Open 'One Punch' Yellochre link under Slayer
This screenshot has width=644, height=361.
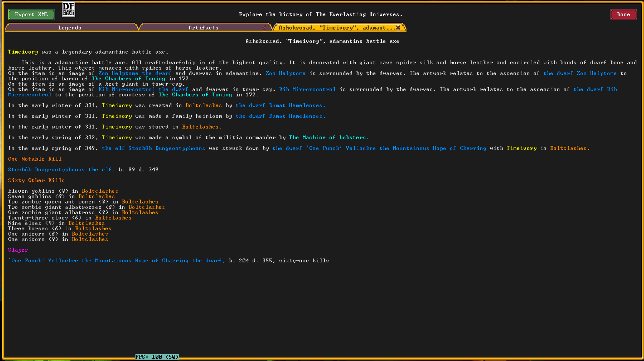[116, 261]
